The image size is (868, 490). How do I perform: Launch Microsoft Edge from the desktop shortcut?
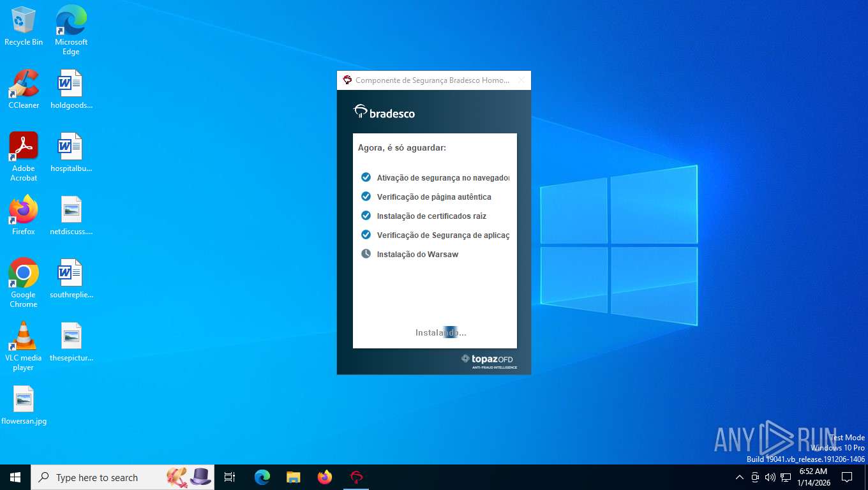pos(71,30)
